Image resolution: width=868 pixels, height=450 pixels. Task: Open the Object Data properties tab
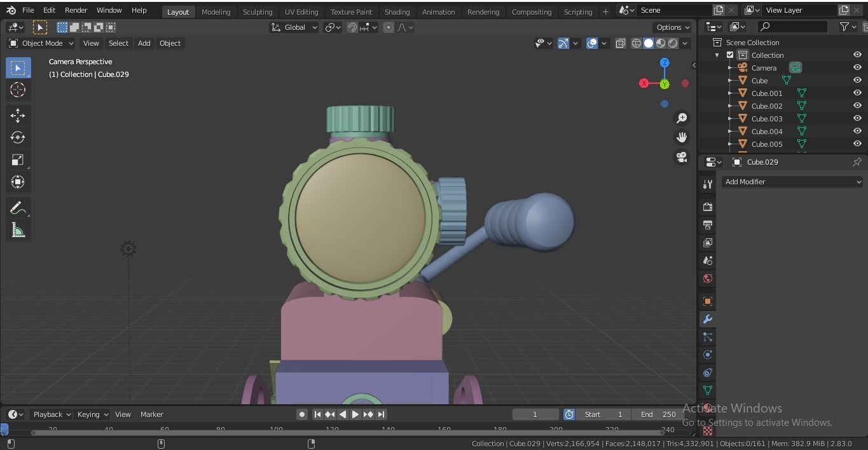click(708, 390)
